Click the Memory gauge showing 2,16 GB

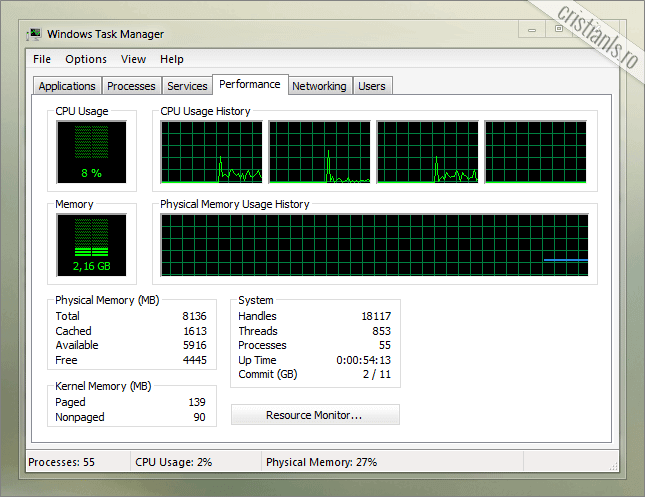coord(92,245)
